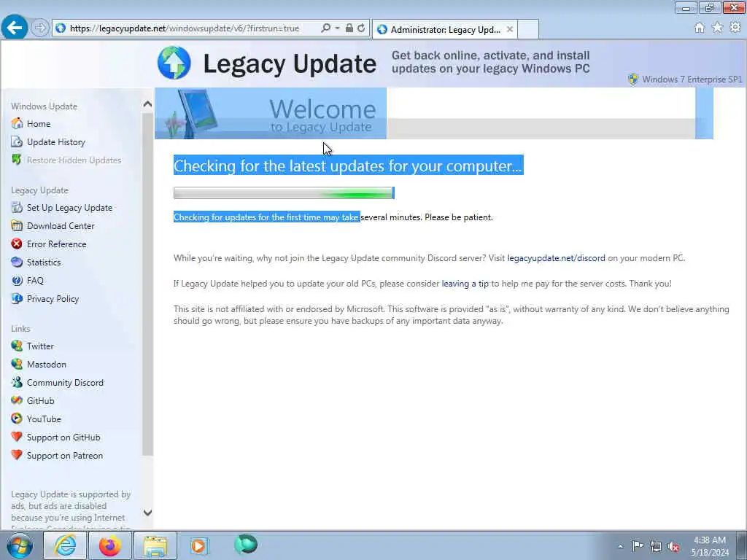The width and height of the screenshot is (747, 560).
Task: Click the sidebar scroll up arrow
Action: point(147,104)
